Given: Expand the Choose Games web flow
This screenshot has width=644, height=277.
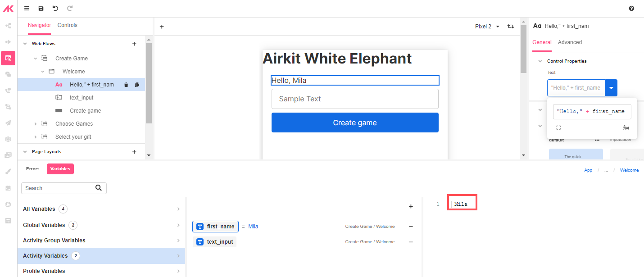Looking at the screenshot, I should coord(36,124).
